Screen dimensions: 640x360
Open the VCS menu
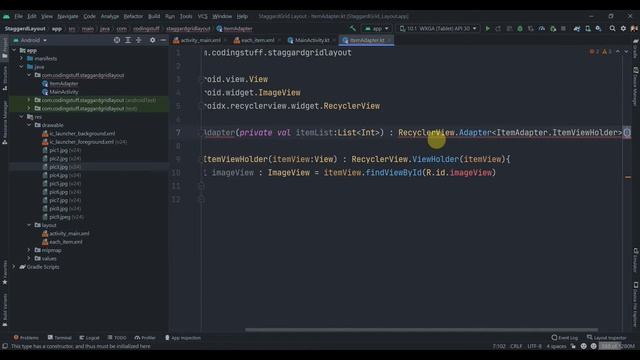202,16
